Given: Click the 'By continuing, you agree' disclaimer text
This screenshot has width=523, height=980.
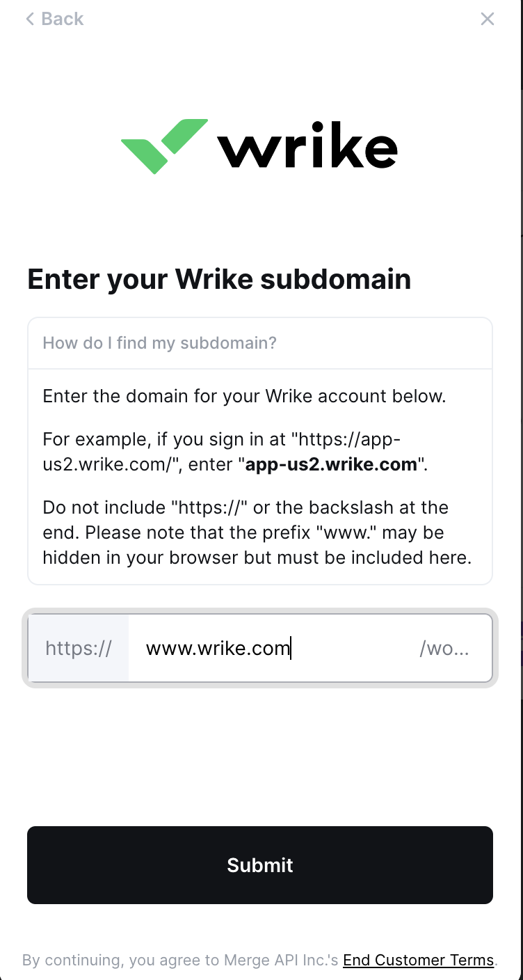Looking at the screenshot, I should [x=181, y=961].
